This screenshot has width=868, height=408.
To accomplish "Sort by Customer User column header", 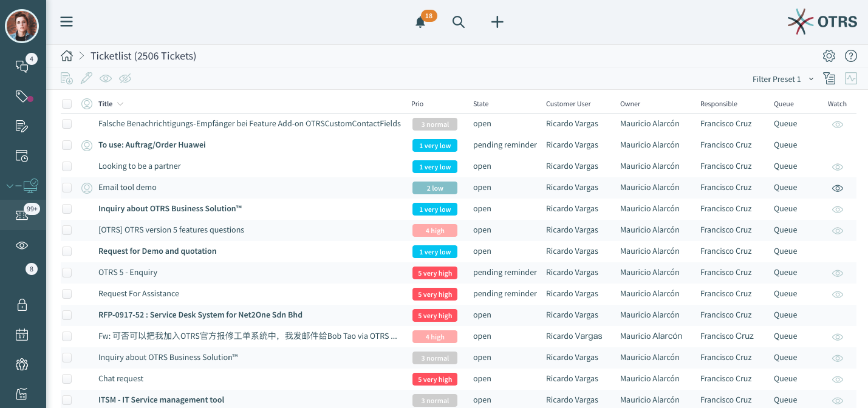I will click(x=569, y=104).
